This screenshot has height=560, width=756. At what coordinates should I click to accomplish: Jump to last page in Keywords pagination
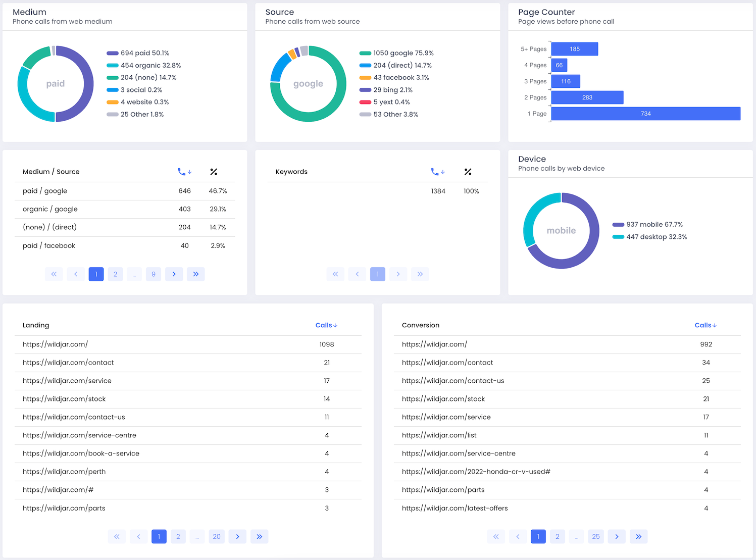tap(420, 274)
